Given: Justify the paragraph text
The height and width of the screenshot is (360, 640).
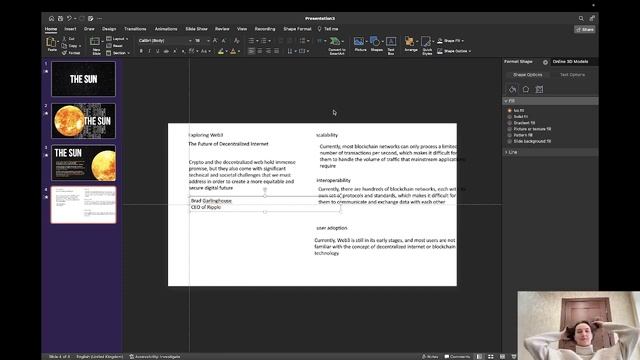Looking at the screenshot, I should (x=276, y=51).
